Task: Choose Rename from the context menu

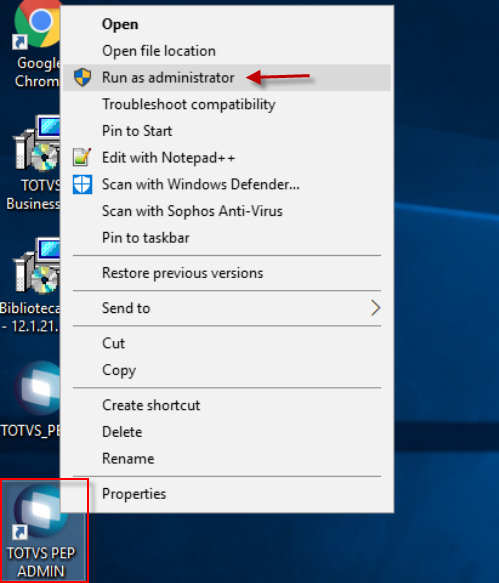Action: coord(227,458)
